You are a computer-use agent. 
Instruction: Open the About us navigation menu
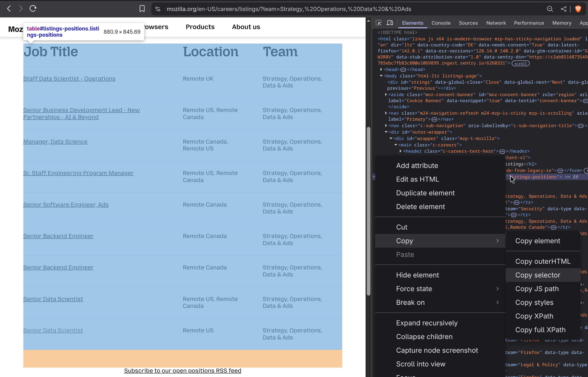(246, 27)
